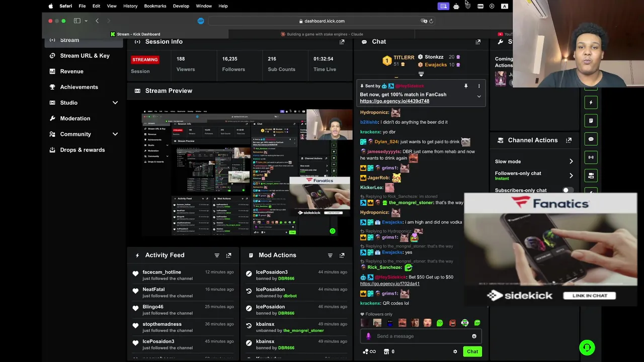The height and width of the screenshot is (362, 644).
Task: Open the channel points infinity icon
Action: [x=369, y=352]
